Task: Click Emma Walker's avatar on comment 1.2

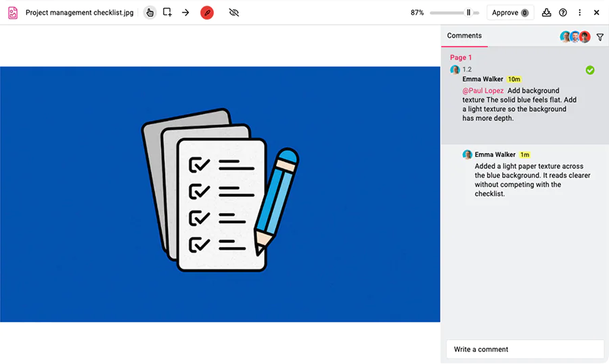Action: pos(455,70)
